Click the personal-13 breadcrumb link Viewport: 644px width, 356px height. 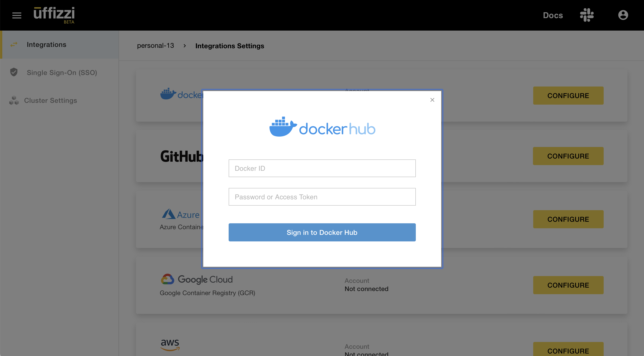point(155,46)
